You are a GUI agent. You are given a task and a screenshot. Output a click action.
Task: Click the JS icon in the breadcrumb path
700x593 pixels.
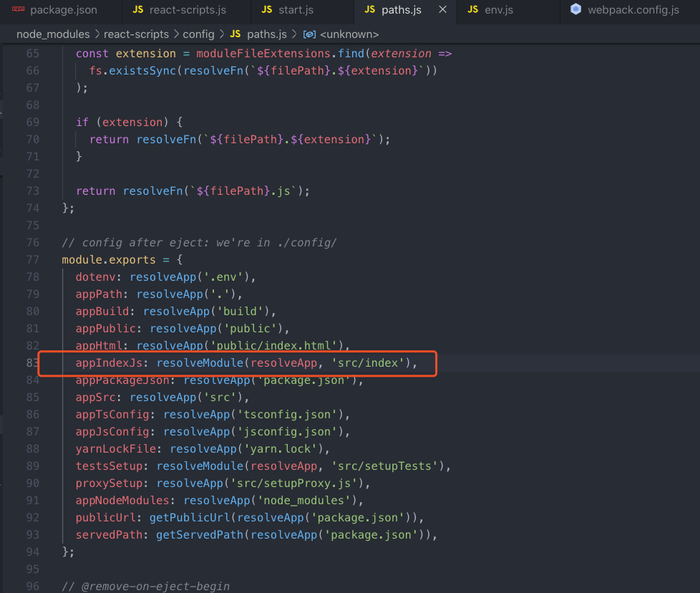point(235,34)
